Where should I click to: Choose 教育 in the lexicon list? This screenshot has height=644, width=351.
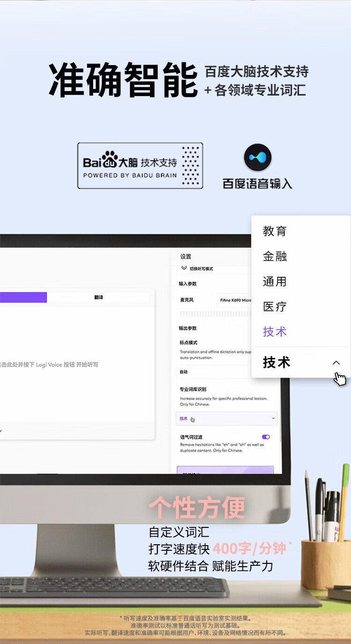point(275,231)
